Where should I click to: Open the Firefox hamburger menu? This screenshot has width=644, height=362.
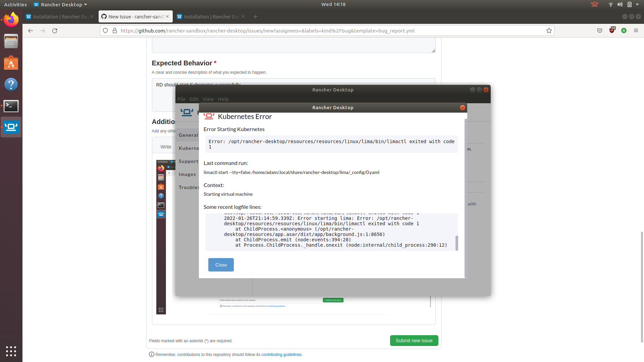click(x=636, y=31)
